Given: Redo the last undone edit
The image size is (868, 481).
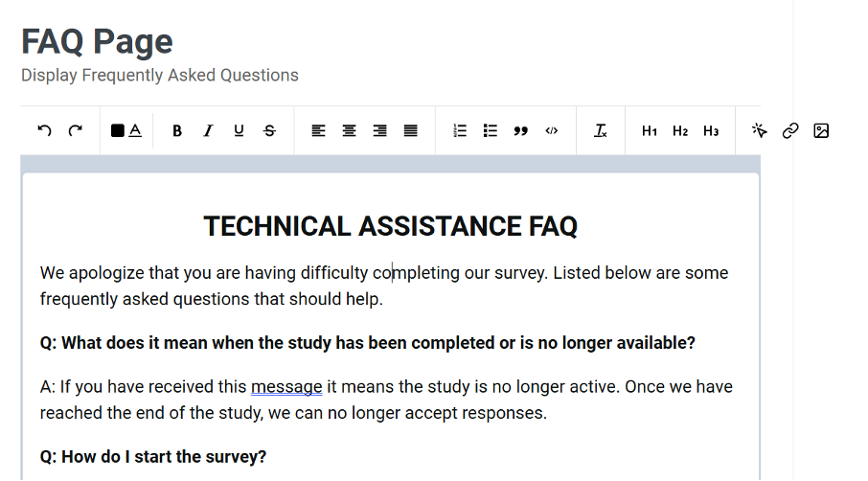Looking at the screenshot, I should (76, 130).
